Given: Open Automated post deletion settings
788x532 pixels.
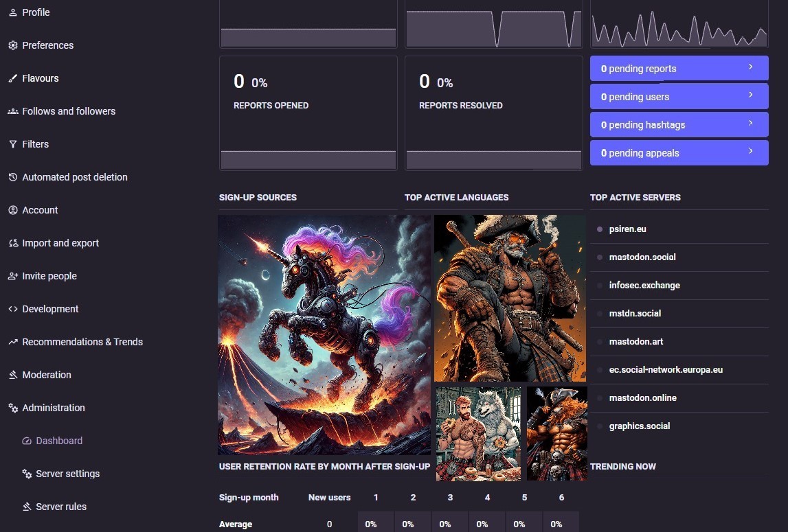Looking at the screenshot, I should pyautogui.click(x=75, y=177).
